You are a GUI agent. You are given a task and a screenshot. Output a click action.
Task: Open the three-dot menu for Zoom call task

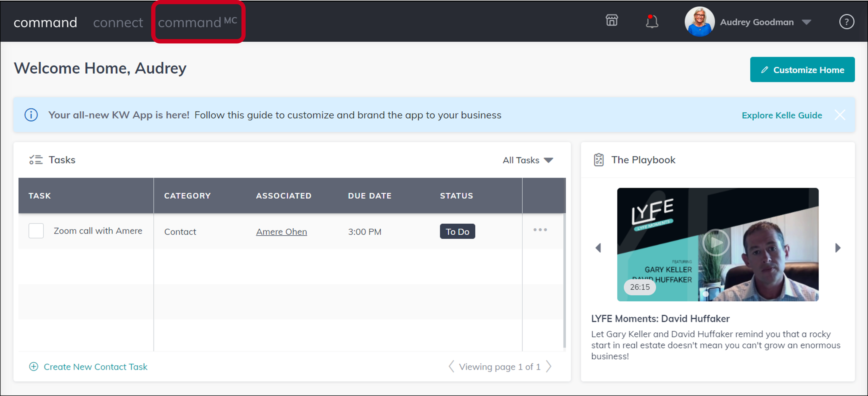pyautogui.click(x=540, y=230)
